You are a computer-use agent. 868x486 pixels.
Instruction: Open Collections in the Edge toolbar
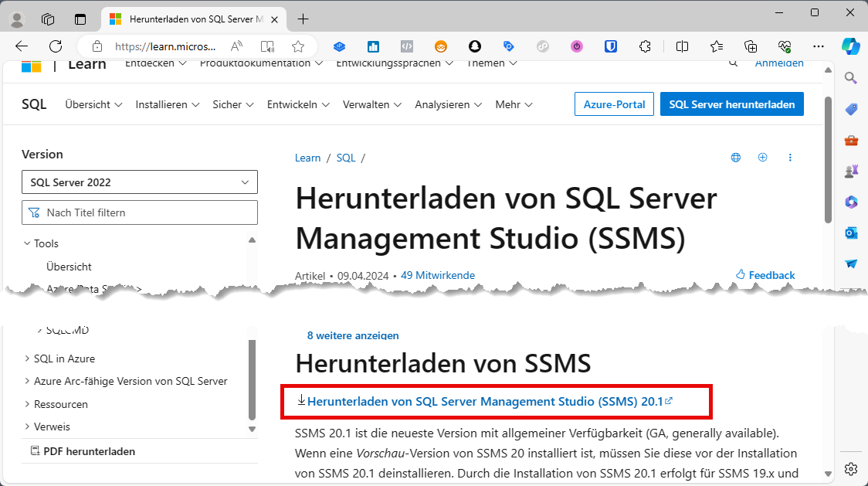[751, 46]
